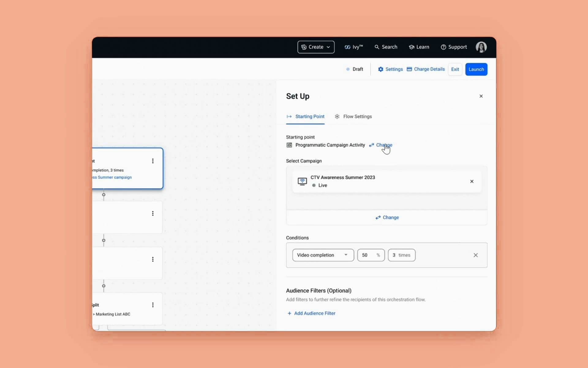Click the connected TV campaign icon
The height and width of the screenshot is (368, 588).
click(302, 182)
